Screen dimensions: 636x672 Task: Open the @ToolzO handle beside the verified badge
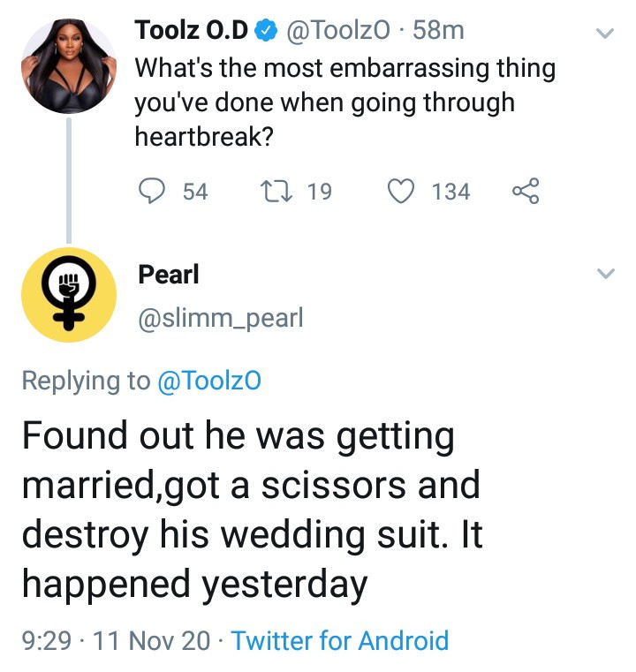(x=339, y=31)
